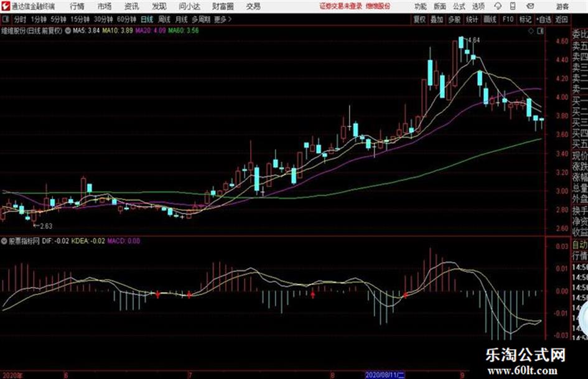Screen dimensions: 588x379
Task: Expand the 更多 more periods chevron
Action: (223, 19)
